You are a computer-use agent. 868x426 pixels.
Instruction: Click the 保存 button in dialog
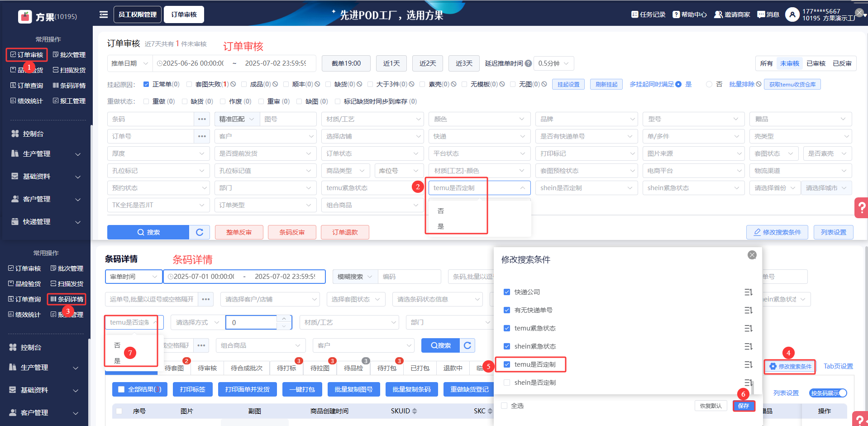tap(744, 406)
